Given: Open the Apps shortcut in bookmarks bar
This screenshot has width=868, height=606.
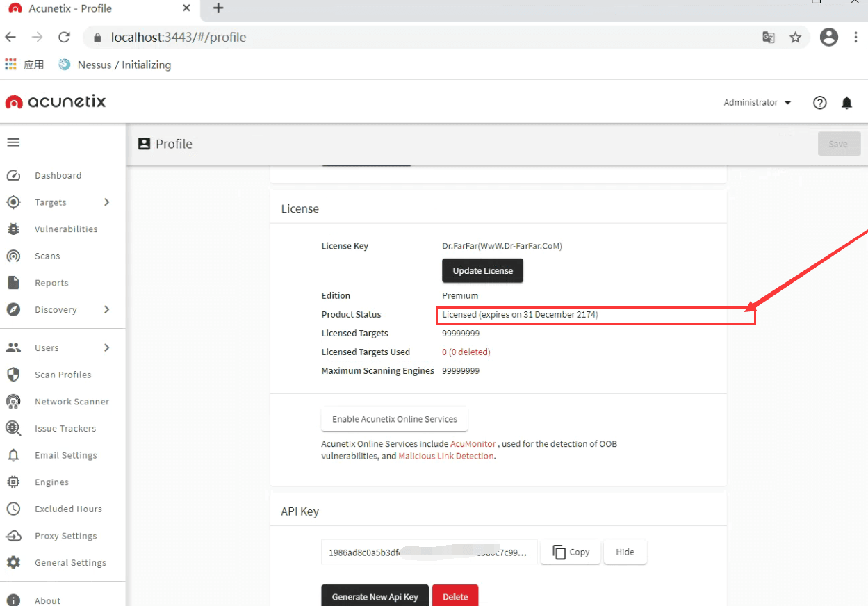Looking at the screenshot, I should click(x=24, y=65).
